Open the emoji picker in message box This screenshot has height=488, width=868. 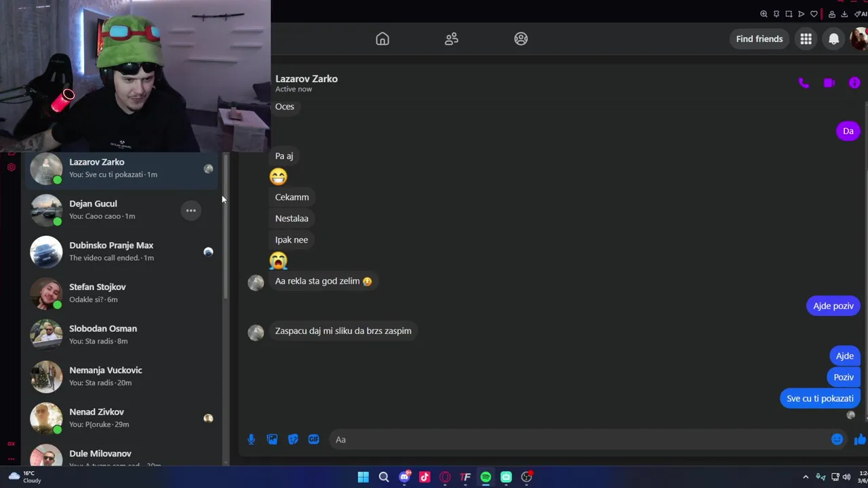(837, 439)
